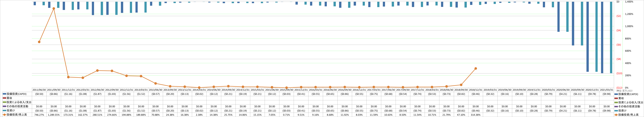Select the 2021/03/31 date label
644x117 pixels.
[x=607, y=90]
